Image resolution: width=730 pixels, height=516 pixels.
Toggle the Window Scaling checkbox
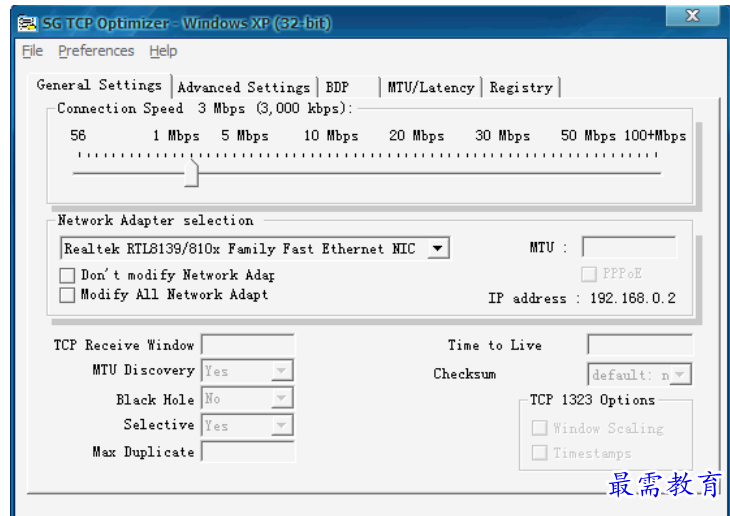(540, 428)
